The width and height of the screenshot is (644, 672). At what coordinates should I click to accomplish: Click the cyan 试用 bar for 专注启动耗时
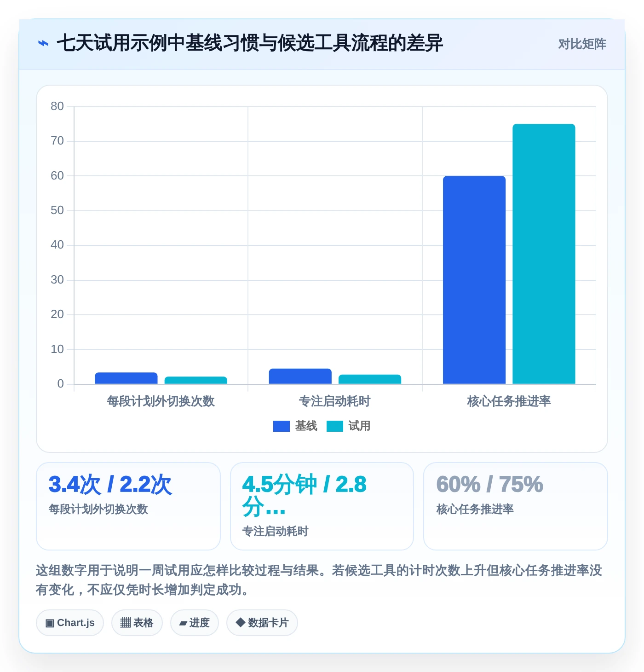point(370,379)
